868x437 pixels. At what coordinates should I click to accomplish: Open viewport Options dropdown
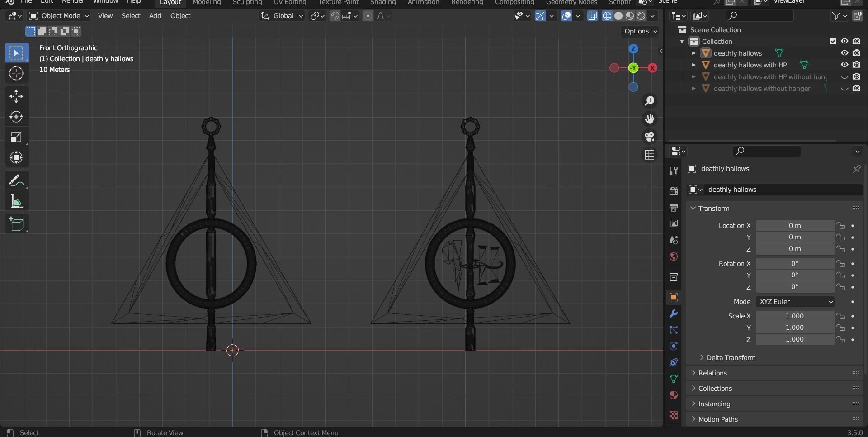(x=641, y=31)
